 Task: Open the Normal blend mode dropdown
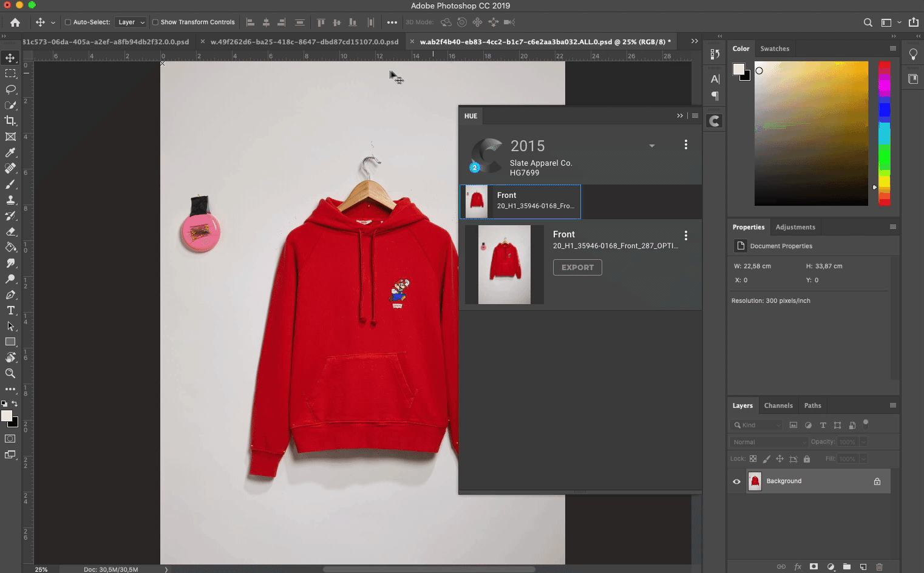coord(769,442)
